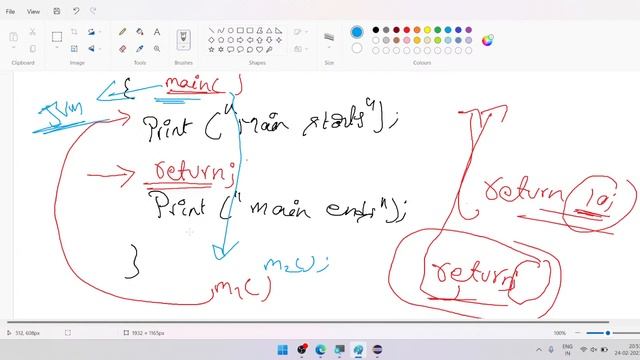Click the Undo arrow

click(76, 11)
